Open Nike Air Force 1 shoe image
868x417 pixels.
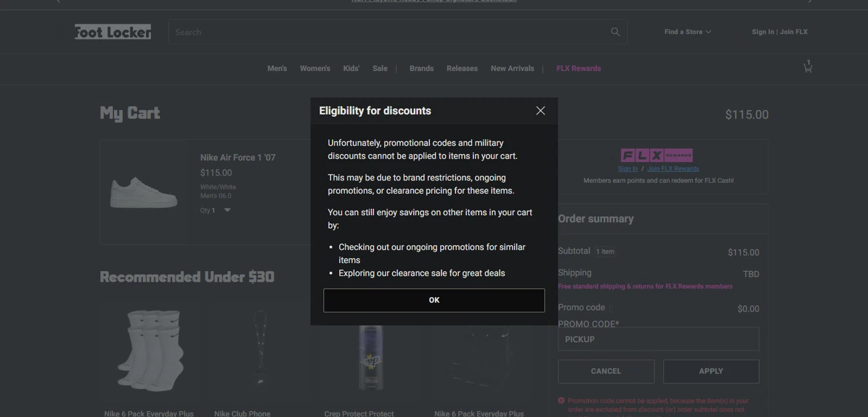coord(144,192)
